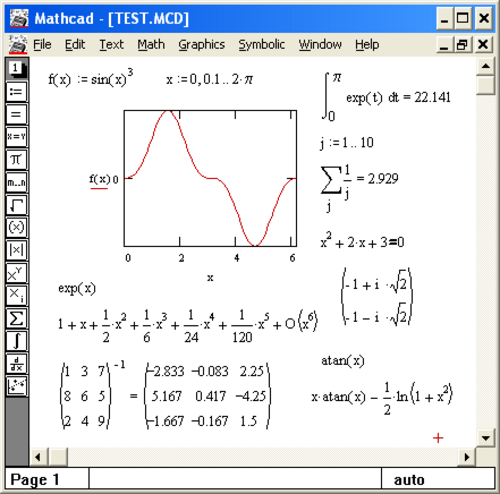Viewport: 500px width, 494px height.
Task: Click the root -1 − i·√2
Action: [377, 316]
